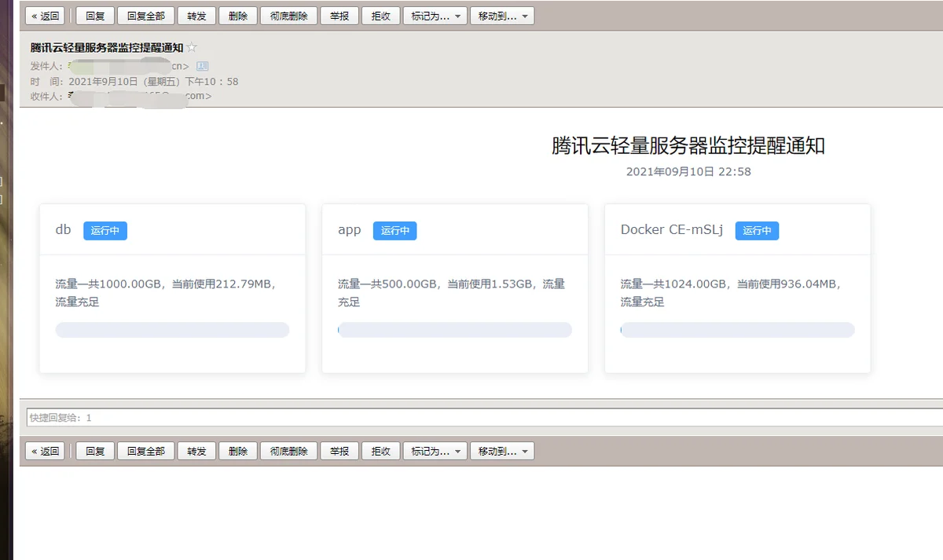Focus the 快捷回复给 quick reply box
The width and height of the screenshot is (943, 560).
point(484,417)
